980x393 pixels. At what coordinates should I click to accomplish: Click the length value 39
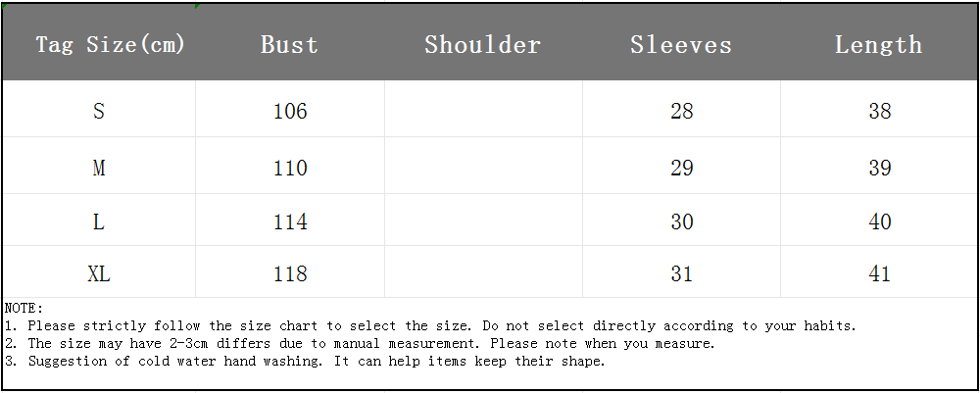click(880, 169)
